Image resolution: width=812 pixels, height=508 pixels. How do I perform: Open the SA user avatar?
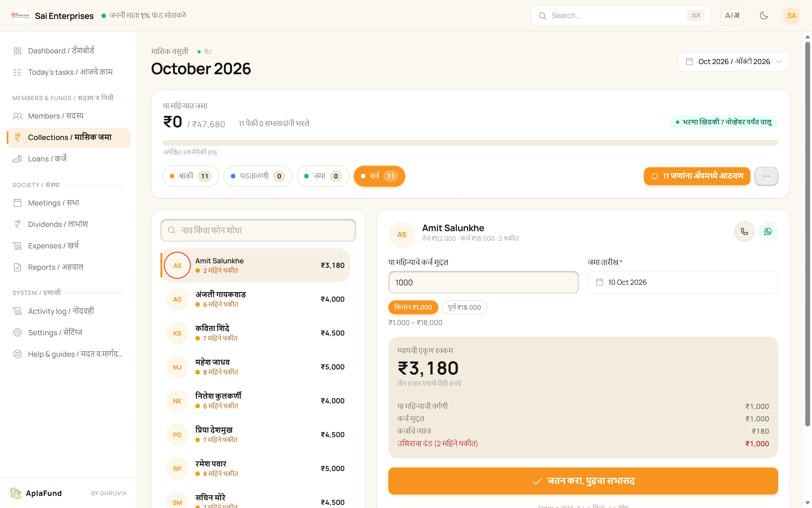coord(791,16)
